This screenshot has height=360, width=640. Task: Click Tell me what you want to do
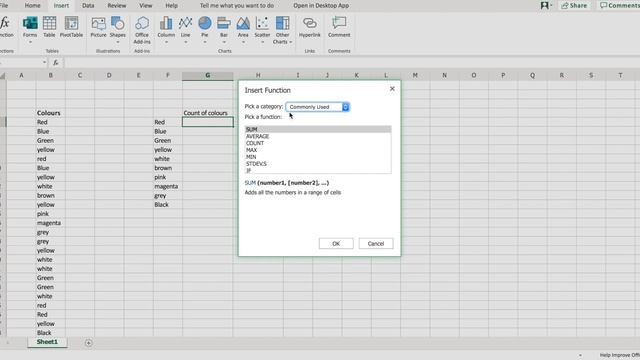point(237,6)
